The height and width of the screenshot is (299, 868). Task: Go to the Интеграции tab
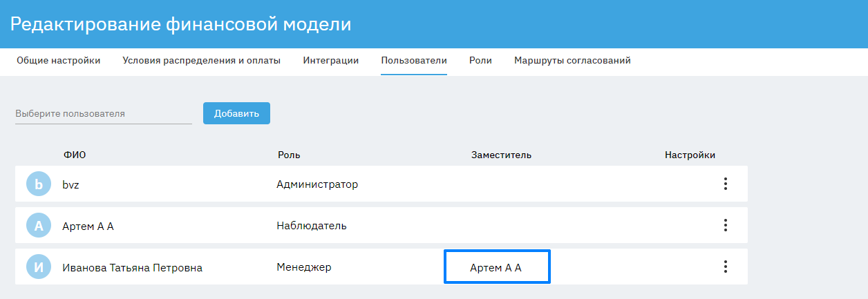[330, 61]
